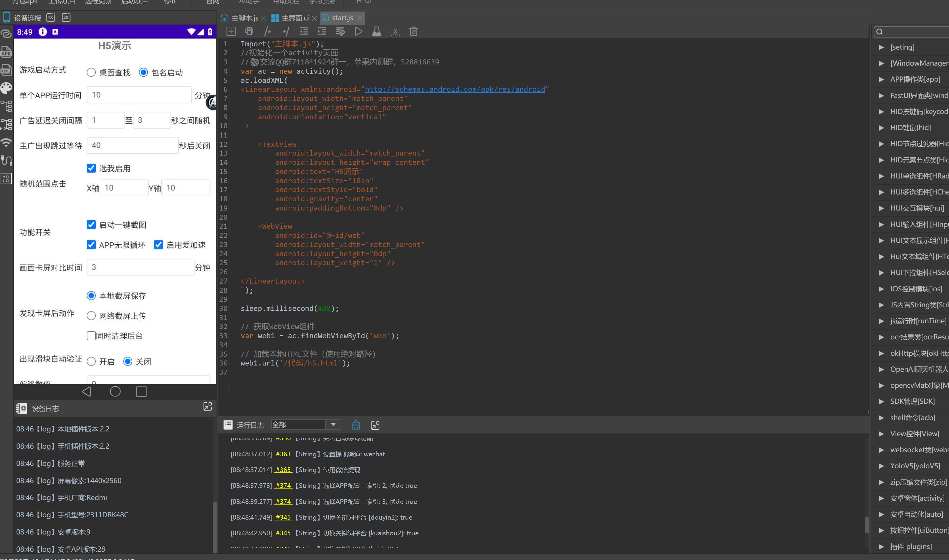Click the broom clear log icon
Image resolution: width=949 pixels, height=560 pixels.
[356, 425]
